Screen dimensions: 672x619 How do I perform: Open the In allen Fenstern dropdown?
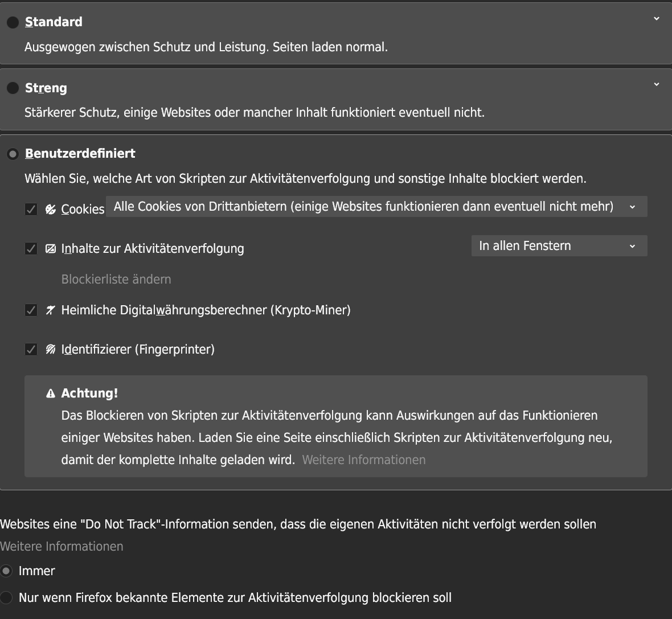[x=559, y=246]
